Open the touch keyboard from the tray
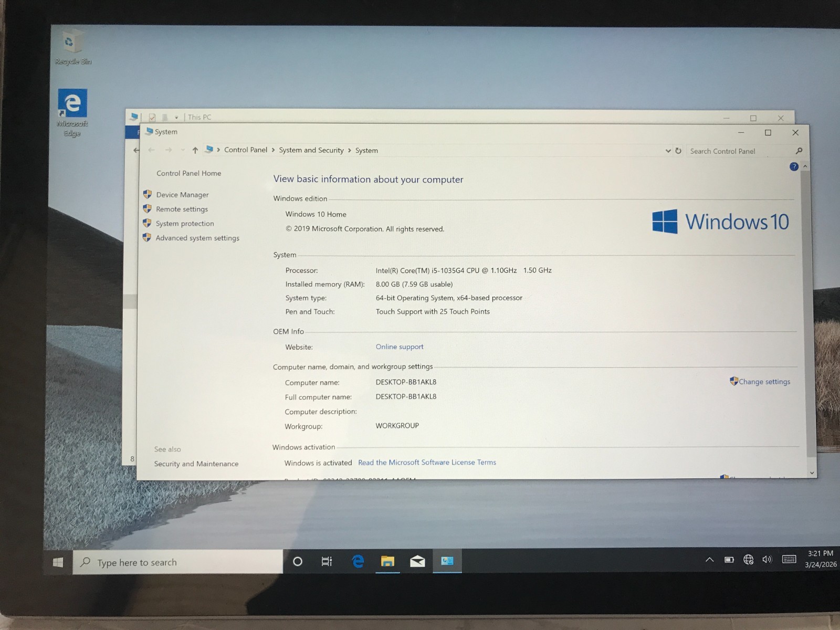 789,559
